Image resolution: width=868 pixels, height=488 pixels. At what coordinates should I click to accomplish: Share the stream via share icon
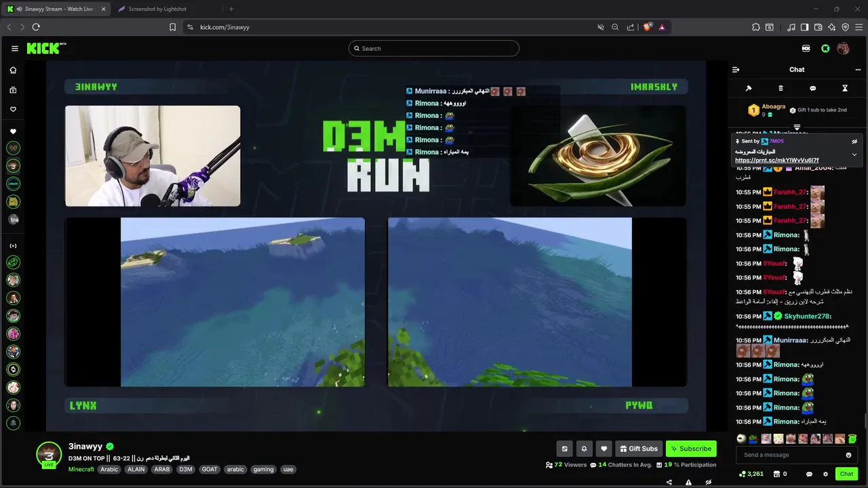tap(669, 483)
